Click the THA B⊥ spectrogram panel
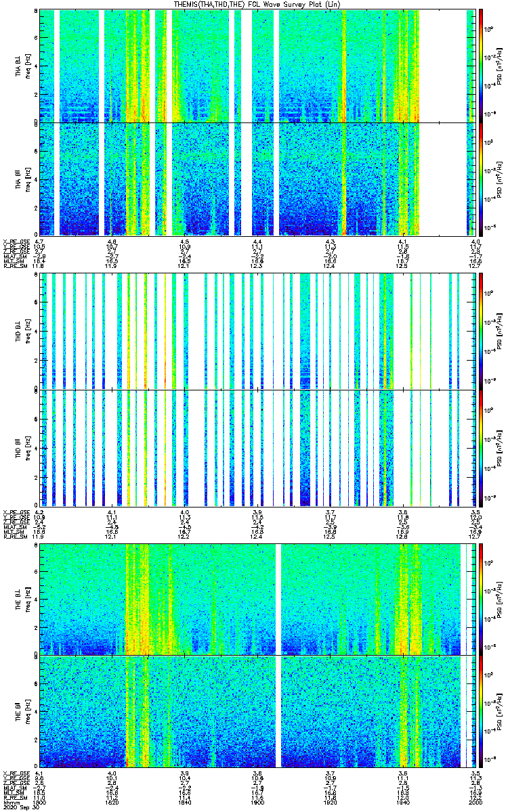The image size is (508, 812). point(258,66)
